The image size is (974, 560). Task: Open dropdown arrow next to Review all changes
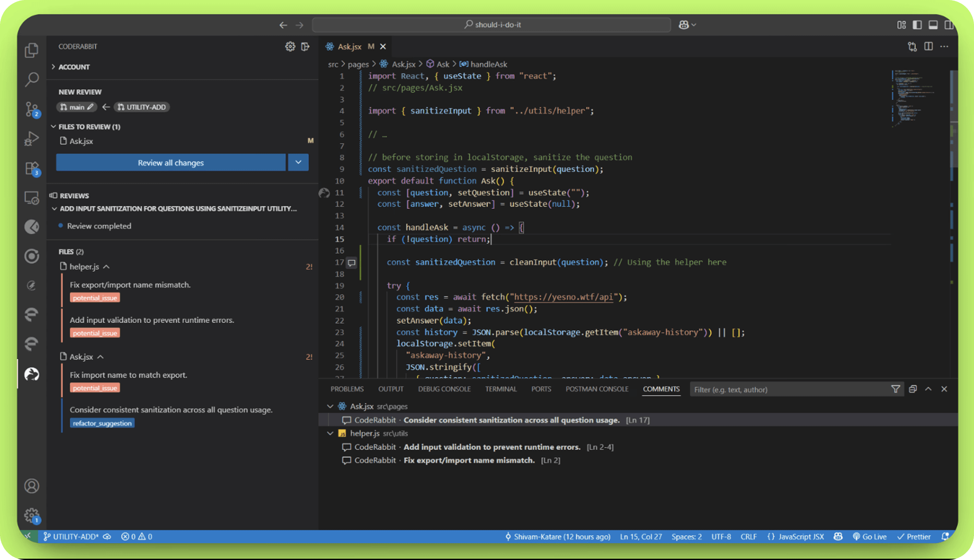tap(298, 162)
